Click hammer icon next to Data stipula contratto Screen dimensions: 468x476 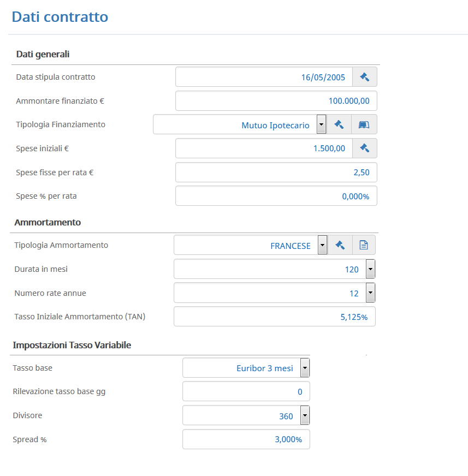point(364,77)
